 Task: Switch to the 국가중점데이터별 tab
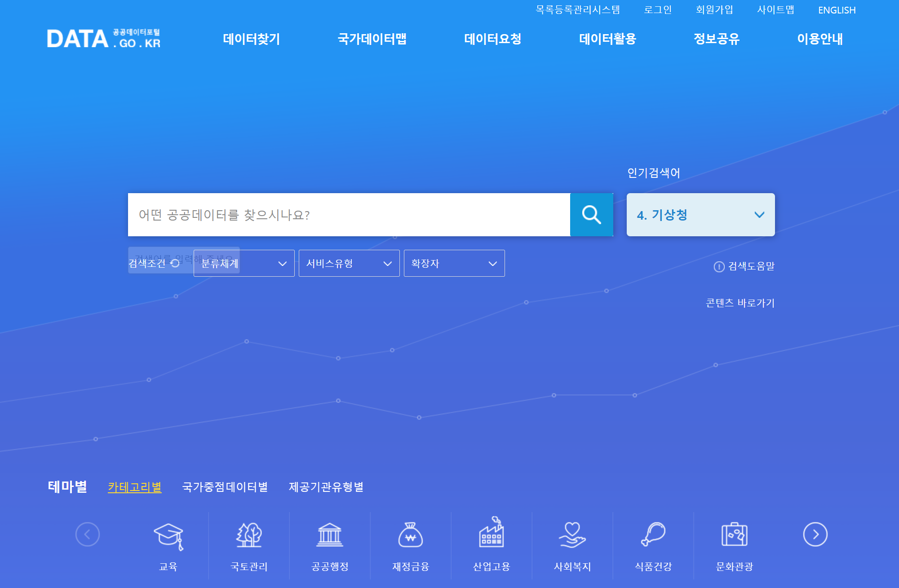tap(225, 487)
